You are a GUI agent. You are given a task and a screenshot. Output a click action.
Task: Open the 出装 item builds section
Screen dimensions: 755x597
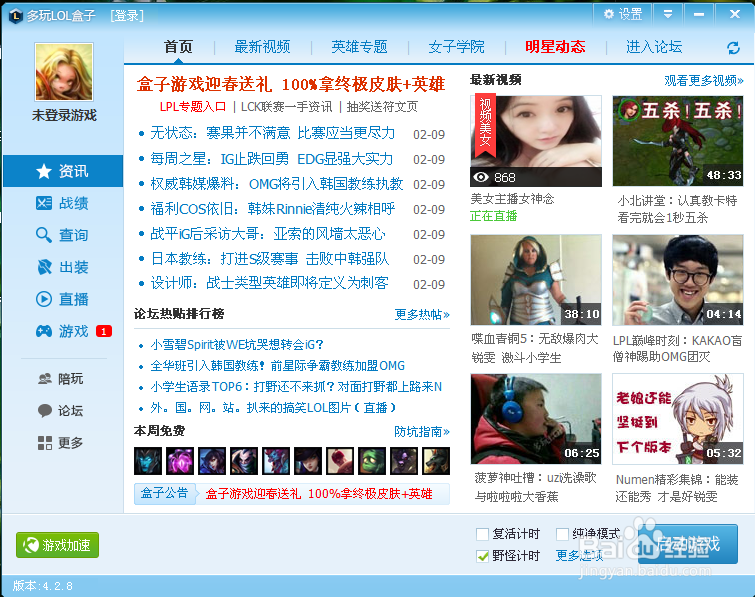[63, 267]
